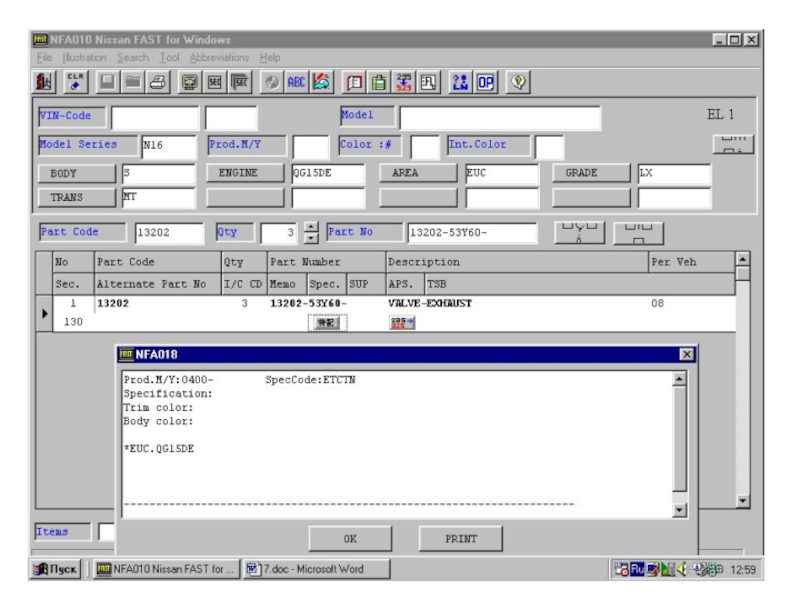Image resolution: width=800 pixels, height=600 pixels.
Task: Click the Ru language indicator in system tray
Action: [x=637, y=569]
